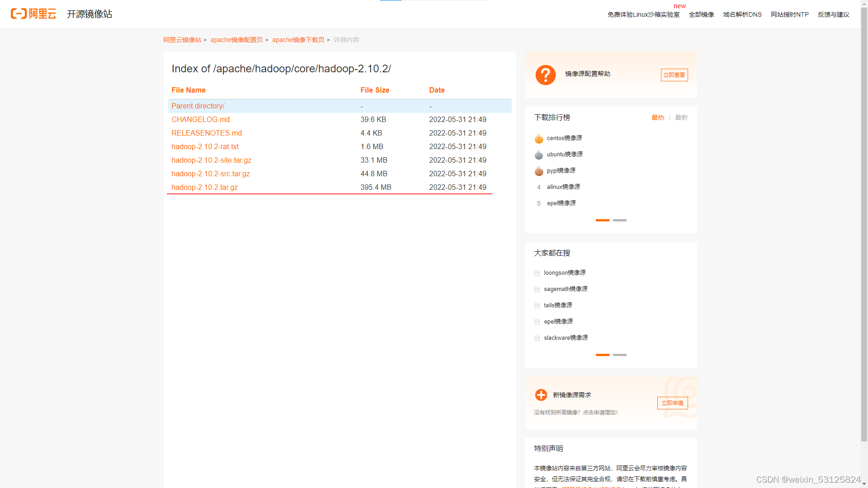
Task: Click the third-rank medal icon beside pypi镜像源
Action: coord(539,171)
